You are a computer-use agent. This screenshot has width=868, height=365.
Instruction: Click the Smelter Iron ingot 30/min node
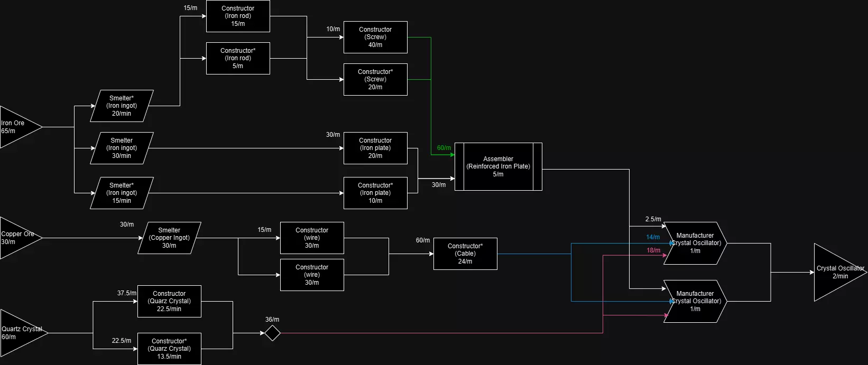point(122,148)
